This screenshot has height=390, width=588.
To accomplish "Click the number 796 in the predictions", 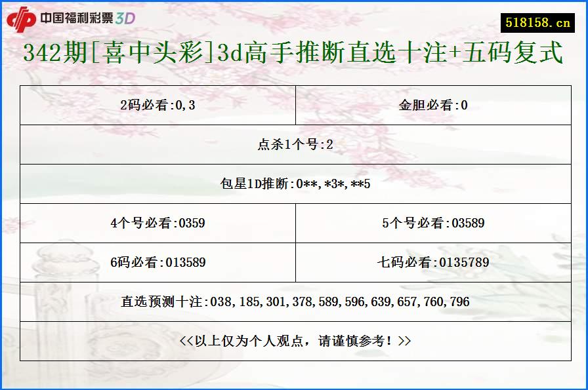I will (459, 302).
